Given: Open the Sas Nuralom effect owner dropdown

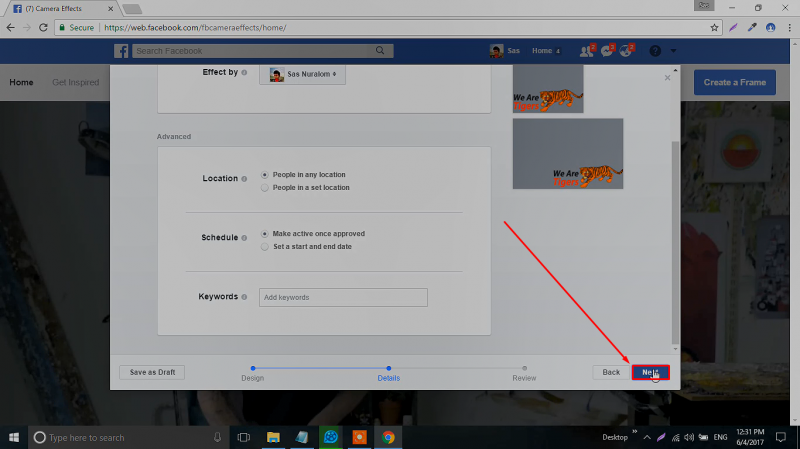Looking at the screenshot, I should 302,74.
